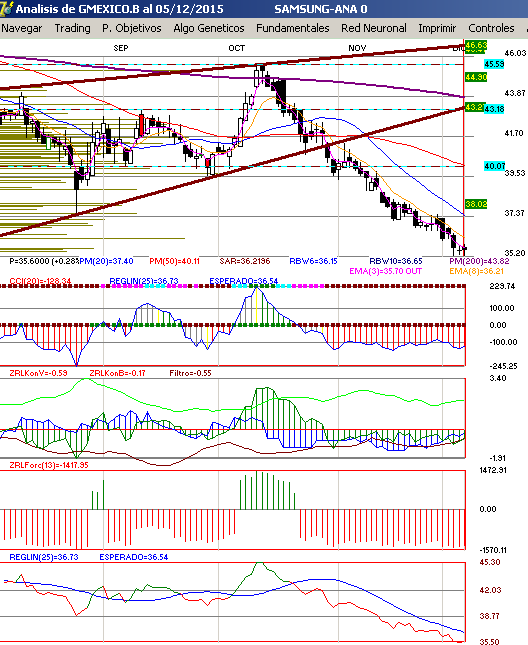Click the 38.02 green price label
This screenshot has height=645, width=528.
point(476,204)
